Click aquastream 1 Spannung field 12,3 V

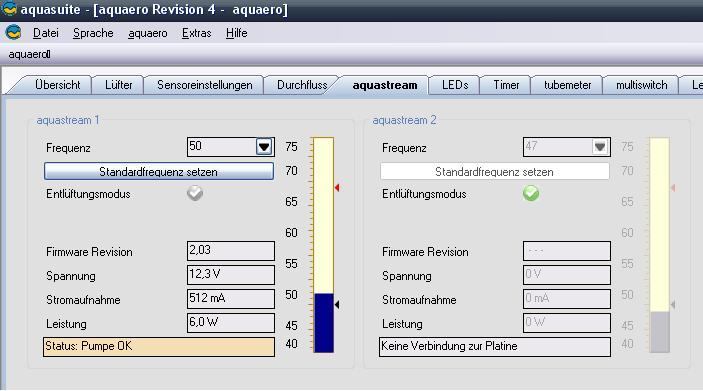230,274
